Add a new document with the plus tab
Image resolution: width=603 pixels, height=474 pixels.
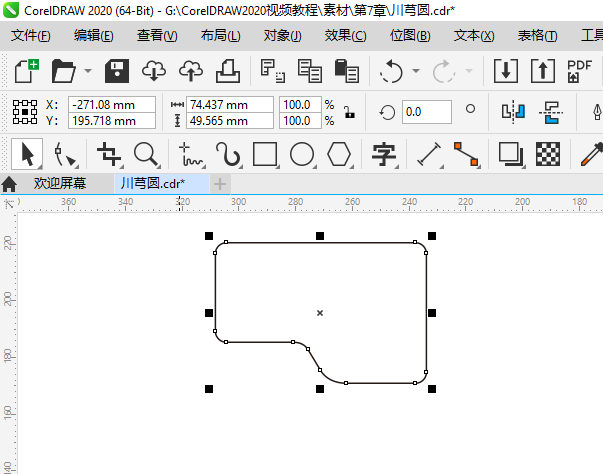pos(220,184)
